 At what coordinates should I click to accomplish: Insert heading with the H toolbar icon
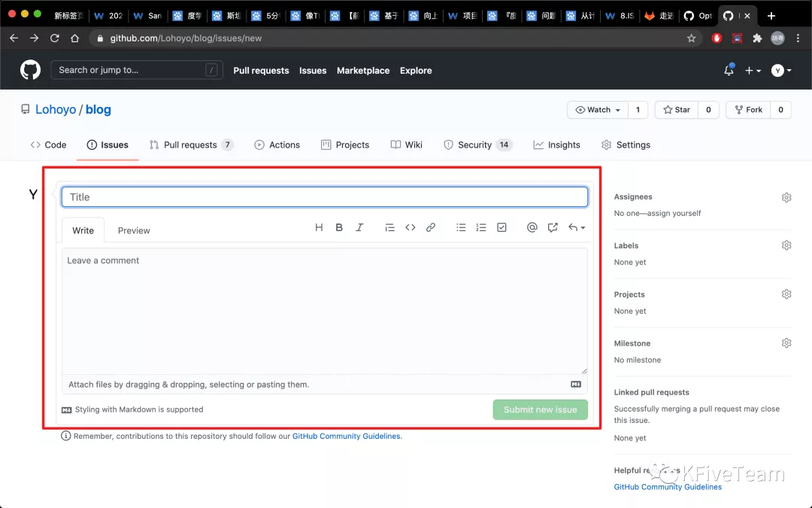319,227
